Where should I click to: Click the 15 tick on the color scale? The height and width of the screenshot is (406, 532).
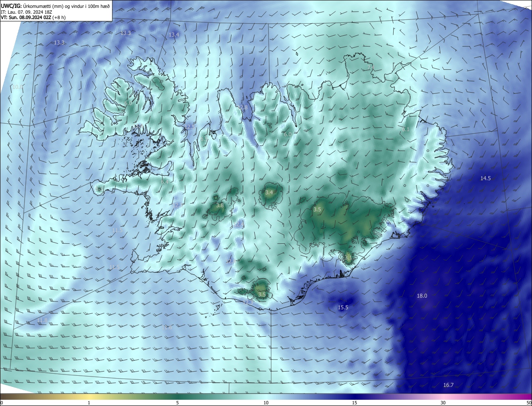[355, 403]
